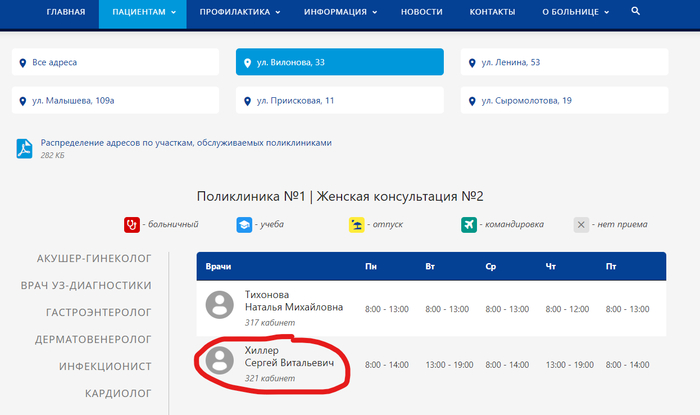The width and height of the screenshot is (700, 415).
Task: Click the red sick-leave legend icon
Action: point(131,224)
